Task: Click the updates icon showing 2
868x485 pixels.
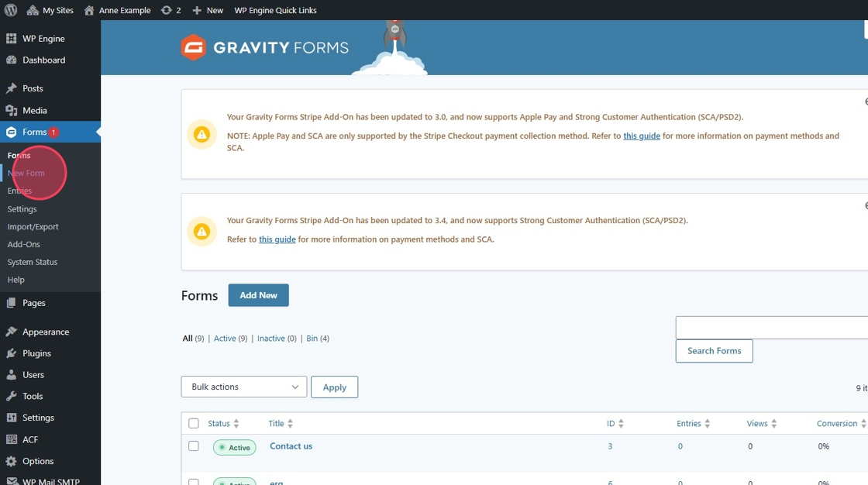Action: [171, 10]
